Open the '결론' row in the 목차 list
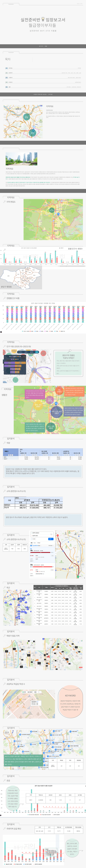 tap(43, 87)
